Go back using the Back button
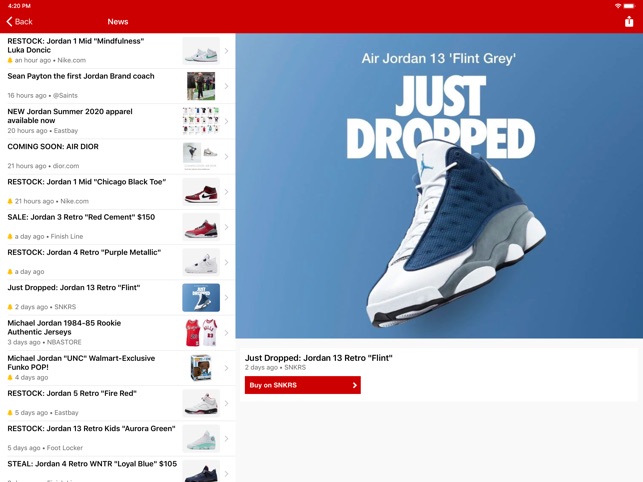This screenshot has width=643, height=482. click(x=20, y=21)
